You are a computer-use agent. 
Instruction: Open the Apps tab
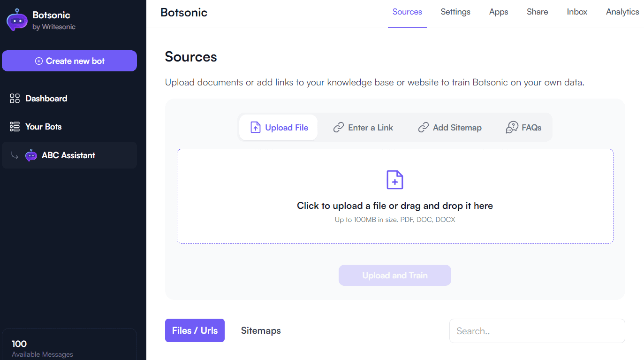(x=499, y=12)
